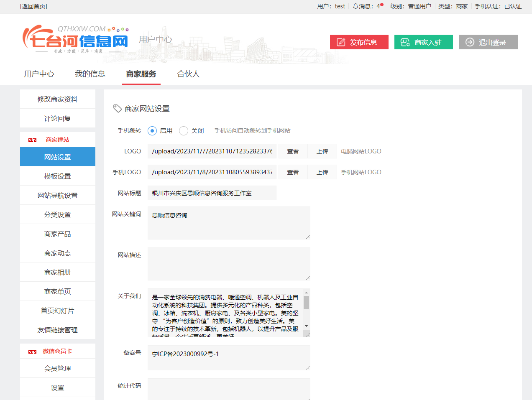Click the VIP badge beside 商家建站
Screen dimensions: 532x400
(32, 140)
